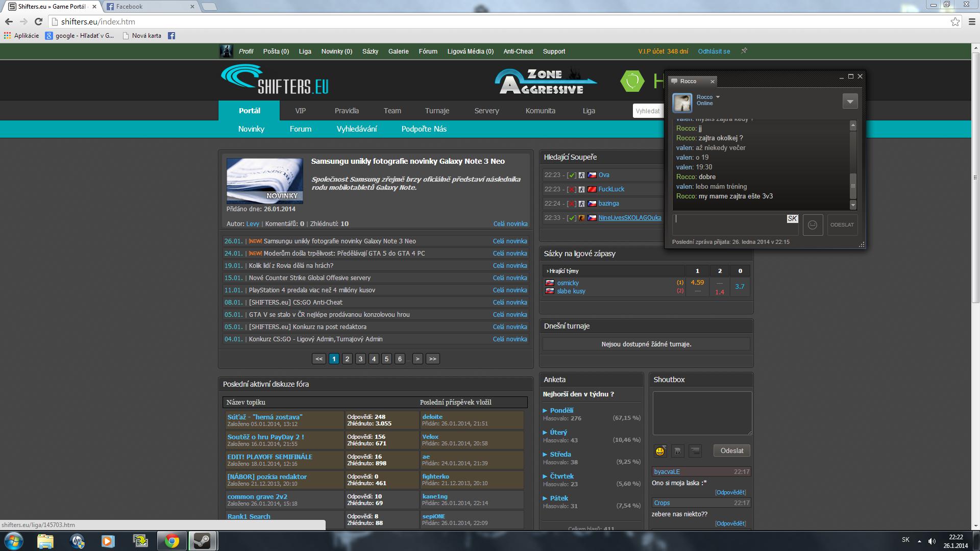Open Windows Start button
Viewport: 980px width, 551px height.
pyautogui.click(x=13, y=541)
